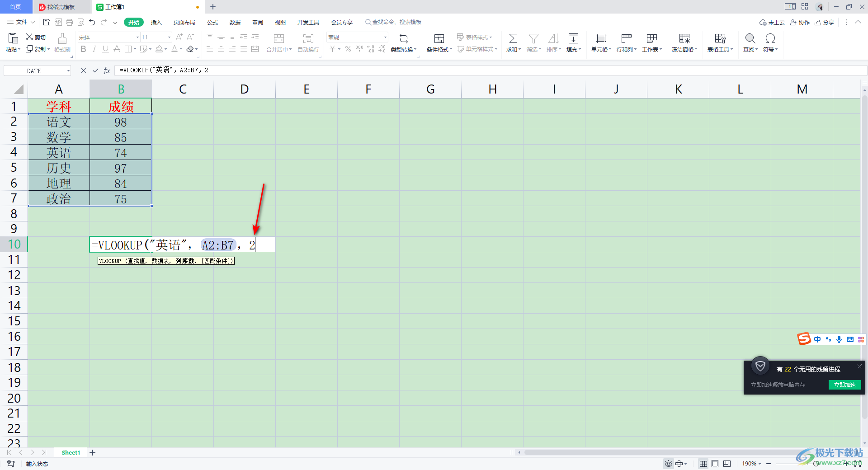
Task: Select the Format Painter (格式刷) tool
Action: click(62, 42)
